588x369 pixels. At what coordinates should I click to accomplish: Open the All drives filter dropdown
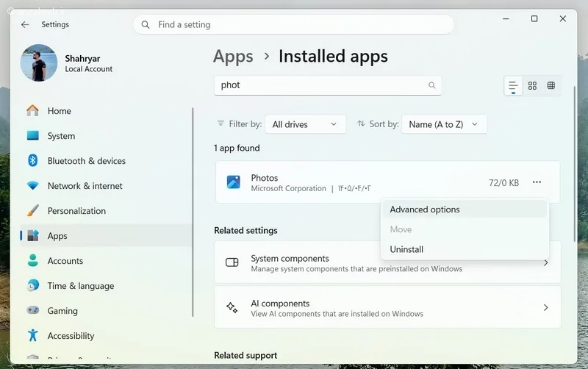305,124
